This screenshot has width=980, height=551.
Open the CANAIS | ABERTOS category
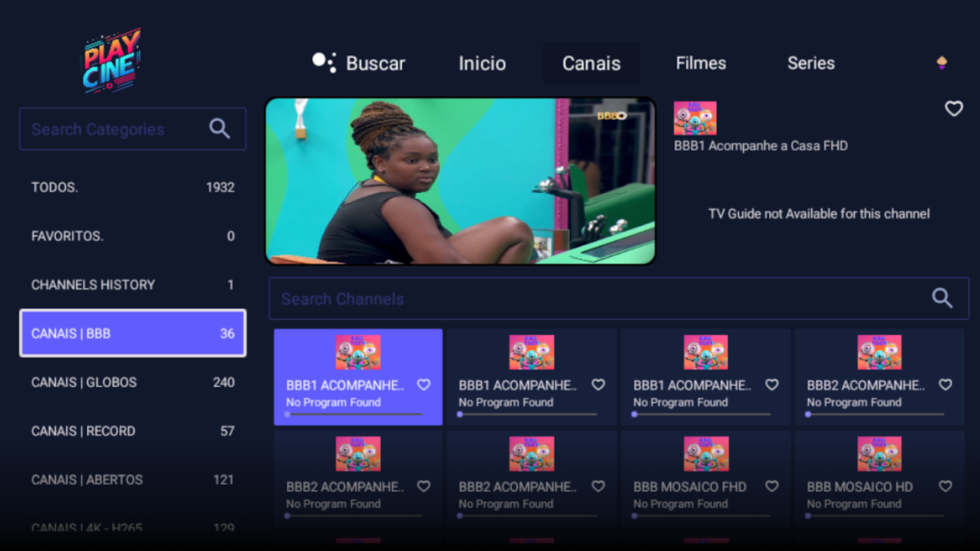click(x=133, y=480)
